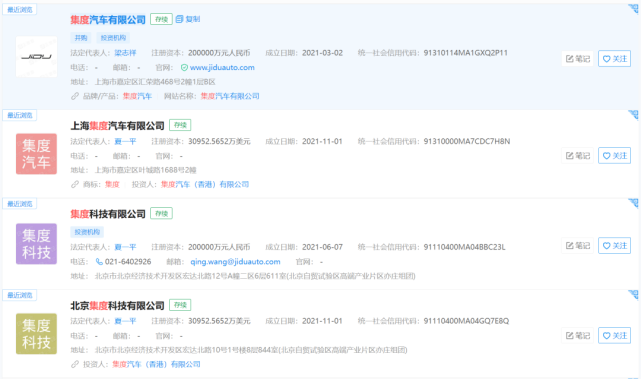
Task: Add note for 上海集度汽车有限公司
Action: click(578, 156)
